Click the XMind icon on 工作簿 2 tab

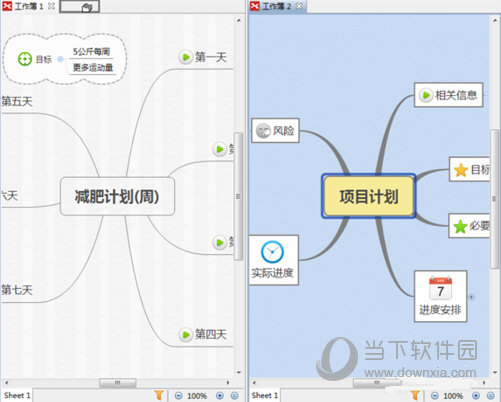(x=255, y=6)
